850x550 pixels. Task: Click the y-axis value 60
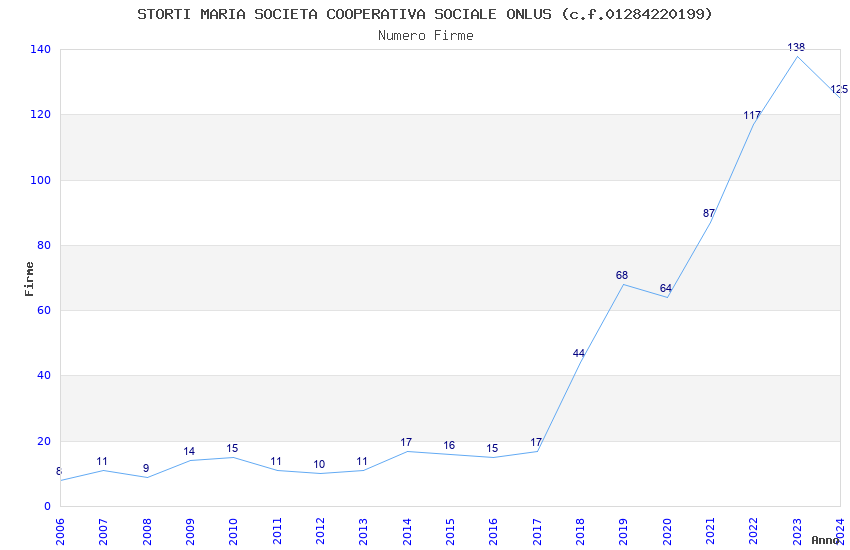(x=44, y=310)
